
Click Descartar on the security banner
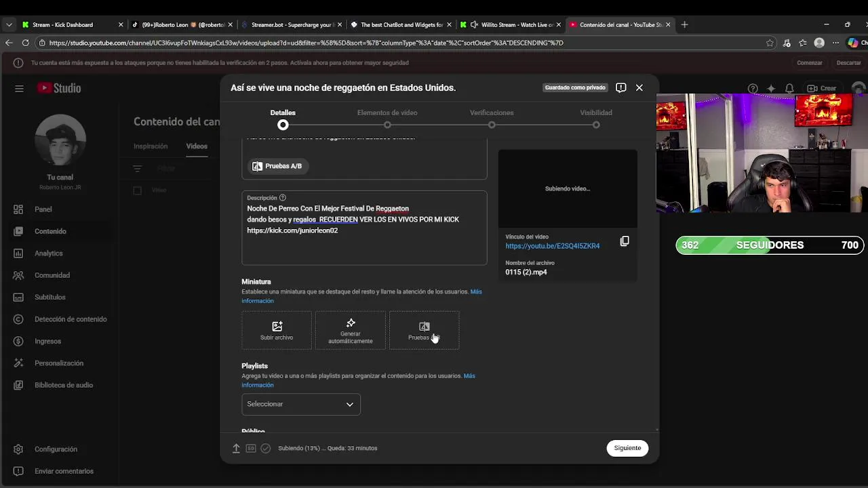tap(848, 62)
